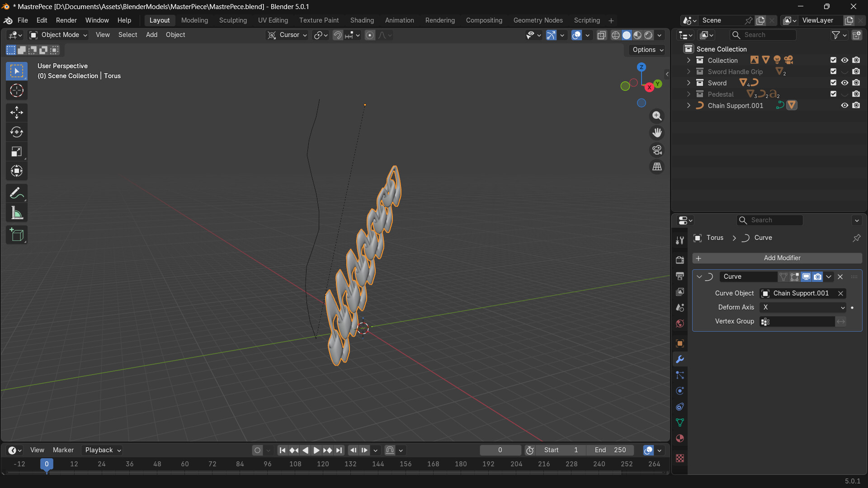
Task: Select the Add Cube tool
Action: (x=17, y=235)
